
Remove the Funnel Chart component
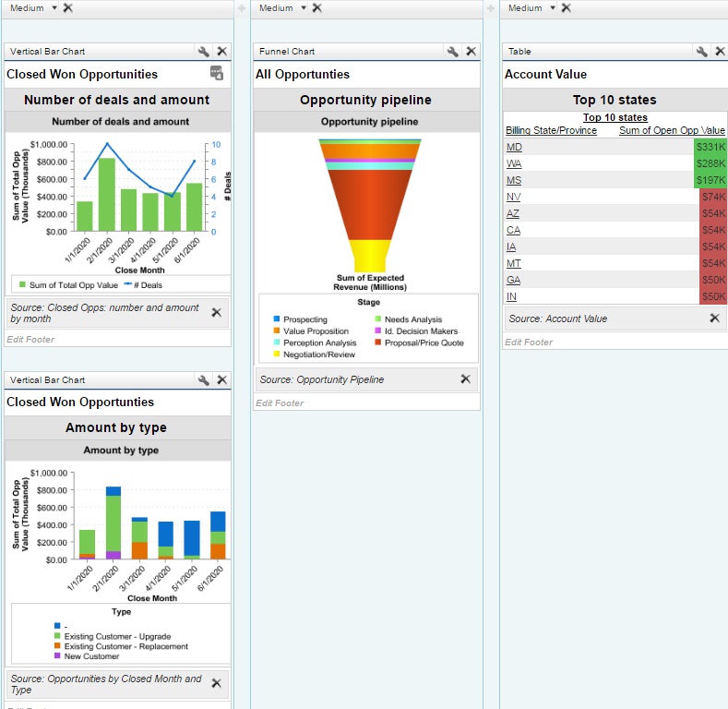pos(471,52)
